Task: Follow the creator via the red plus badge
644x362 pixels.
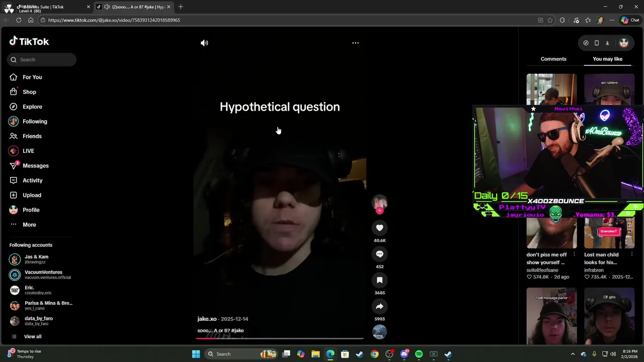Action: [x=379, y=211]
